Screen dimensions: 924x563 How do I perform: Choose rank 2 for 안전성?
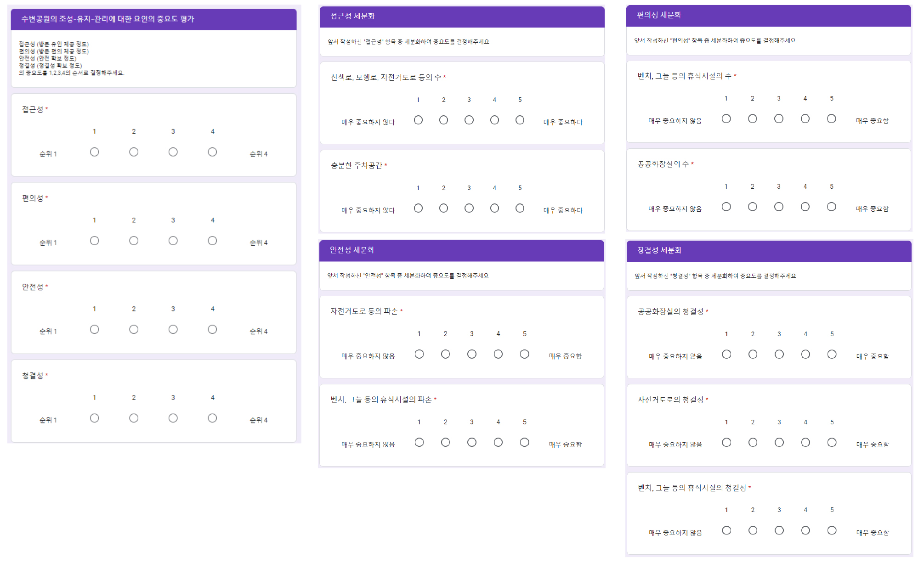click(134, 329)
